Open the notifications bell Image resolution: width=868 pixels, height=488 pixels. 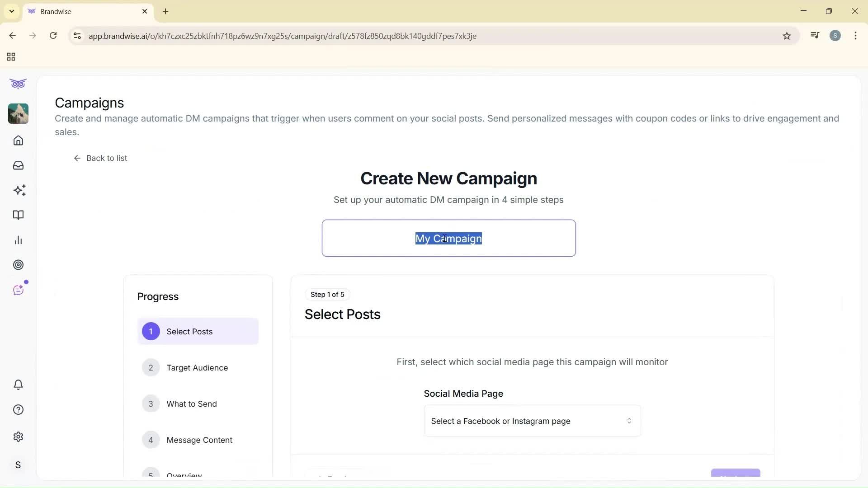(x=18, y=385)
